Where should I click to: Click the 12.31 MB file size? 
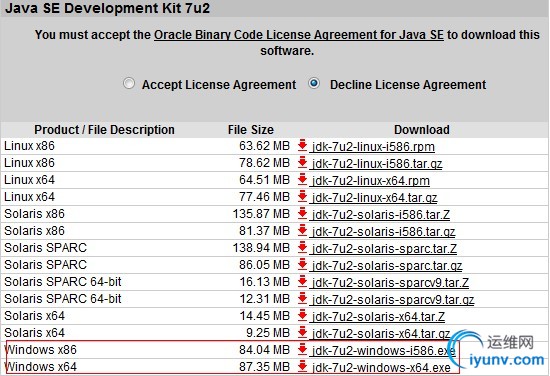[264, 299]
